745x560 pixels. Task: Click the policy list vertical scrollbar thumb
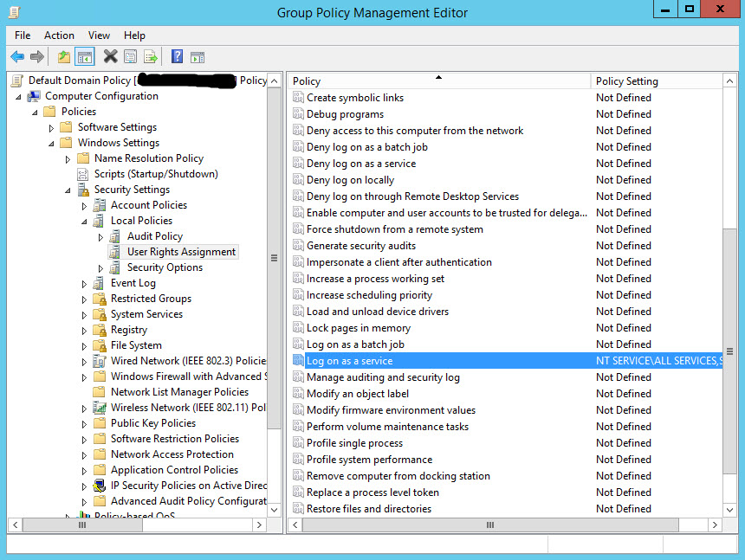tap(729, 351)
